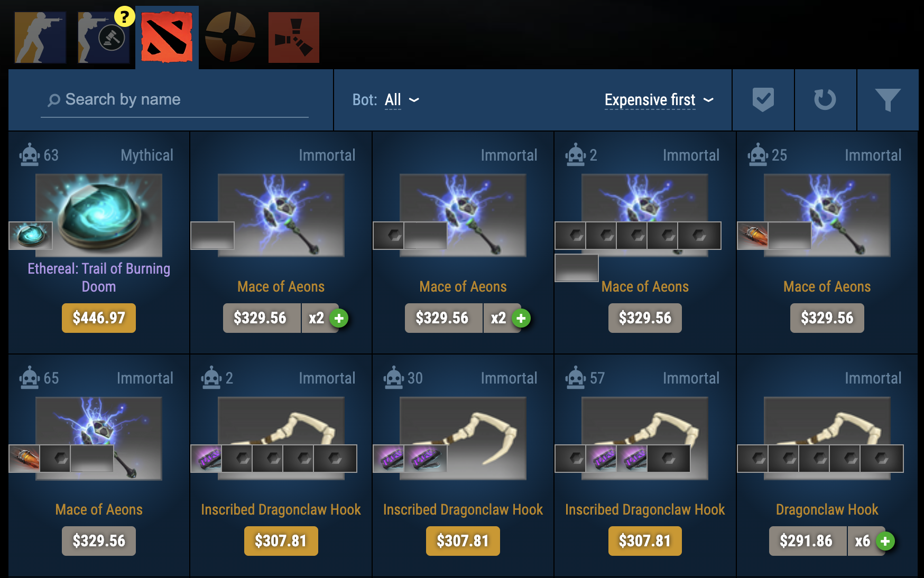The height and width of the screenshot is (578, 924).
Task: Switch to the Team Fortress 2 icon
Action: tap(230, 38)
